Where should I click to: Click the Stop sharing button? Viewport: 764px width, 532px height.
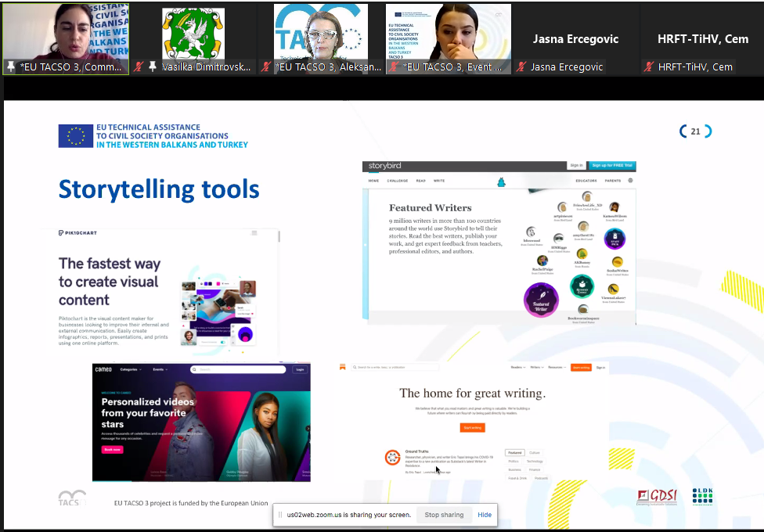pyautogui.click(x=444, y=515)
